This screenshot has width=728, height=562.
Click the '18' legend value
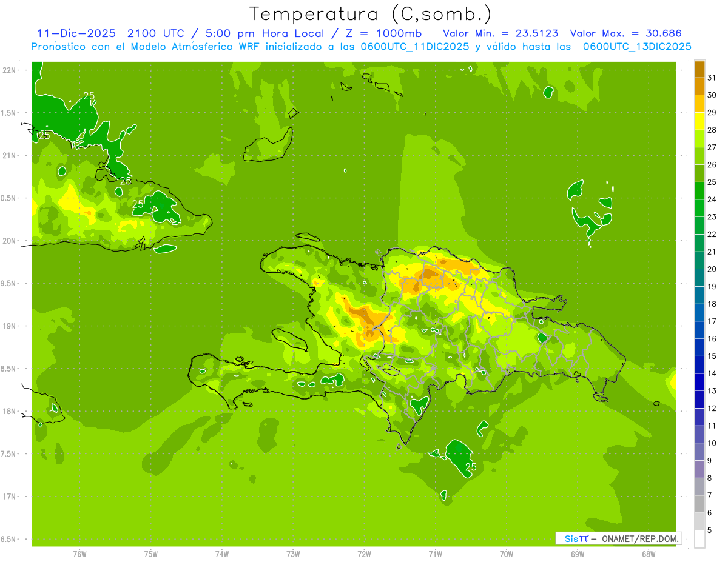pyautogui.click(x=712, y=304)
